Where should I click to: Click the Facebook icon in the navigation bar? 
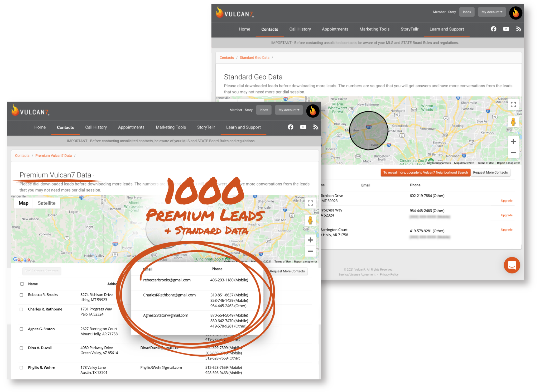(x=291, y=127)
